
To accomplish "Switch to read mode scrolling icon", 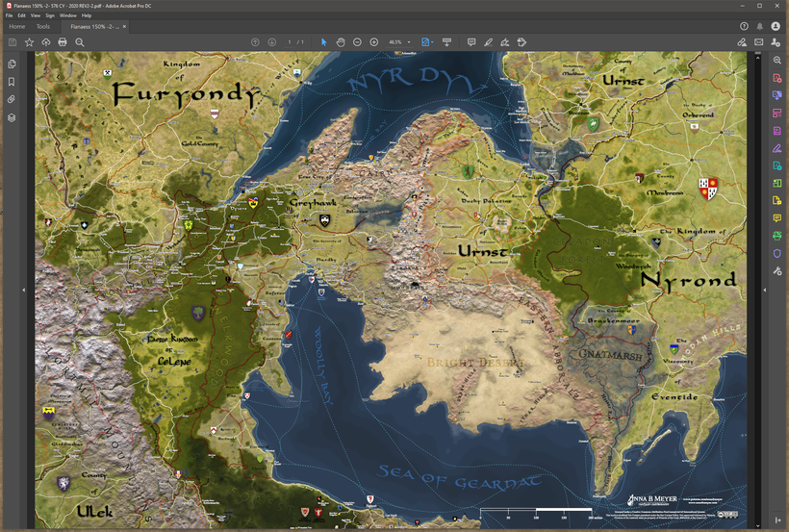I will coord(446,42).
